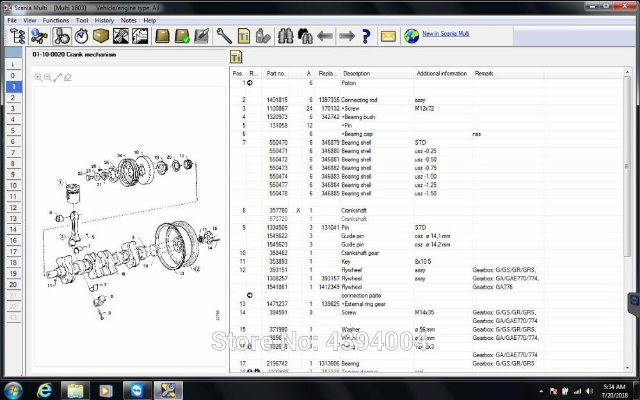Open the Tool menu
Image resolution: width=640 pixels, height=400 pixels.
pyautogui.click(x=82, y=20)
